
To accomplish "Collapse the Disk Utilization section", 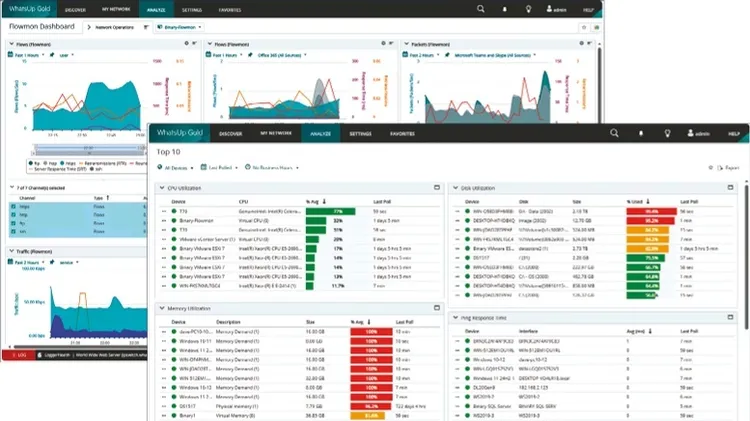I will [455, 188].
